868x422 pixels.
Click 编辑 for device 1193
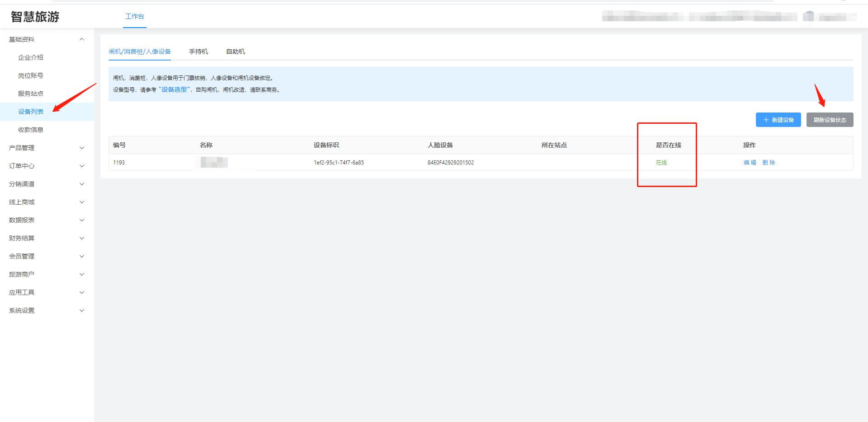[750, 163]
